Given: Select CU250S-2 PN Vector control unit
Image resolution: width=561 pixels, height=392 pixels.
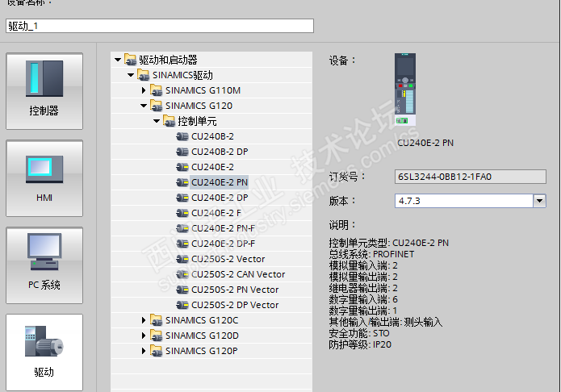Looking at the screenshot, I should point(235,290).
